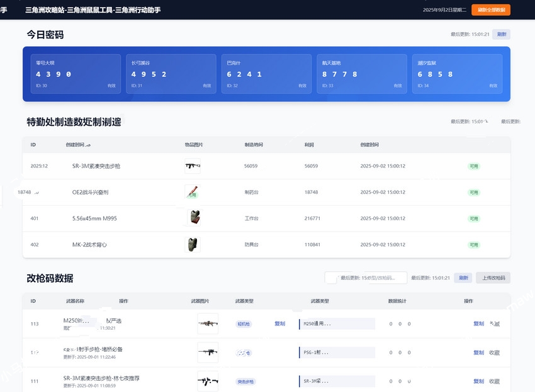The image size is (535, 392).
Task: Click 收藏 for the PSG-1 row
Action: pyautogui.click(x=495, y=352)
